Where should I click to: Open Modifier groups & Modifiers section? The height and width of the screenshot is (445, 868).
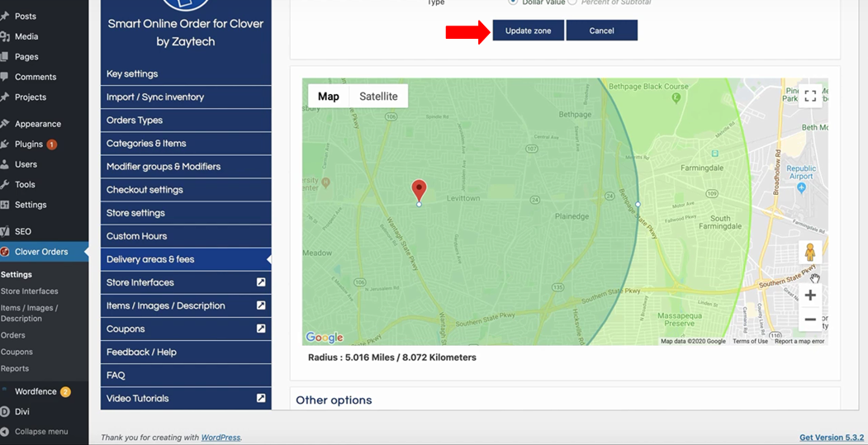pyautogui.click(x=186, y=167)
